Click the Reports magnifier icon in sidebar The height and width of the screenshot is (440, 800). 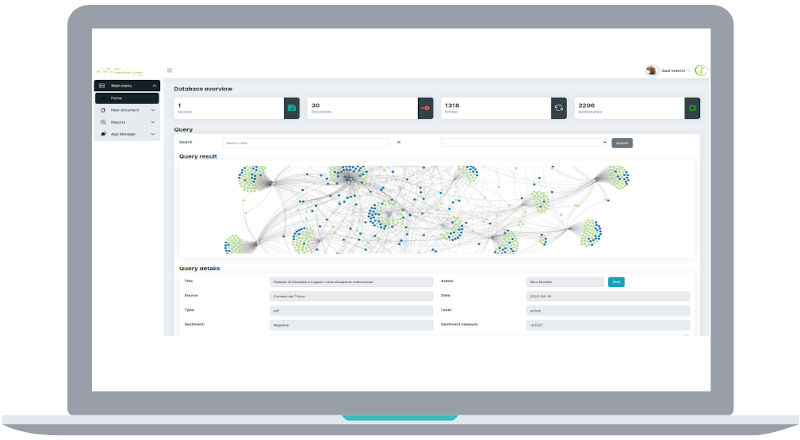103,122
